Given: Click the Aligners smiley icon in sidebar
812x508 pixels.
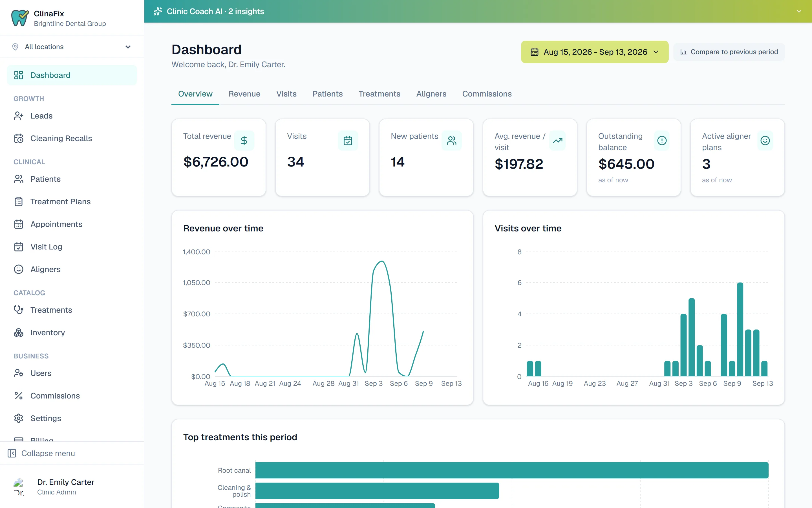Looking at the screenshot, I should [18, 269].
